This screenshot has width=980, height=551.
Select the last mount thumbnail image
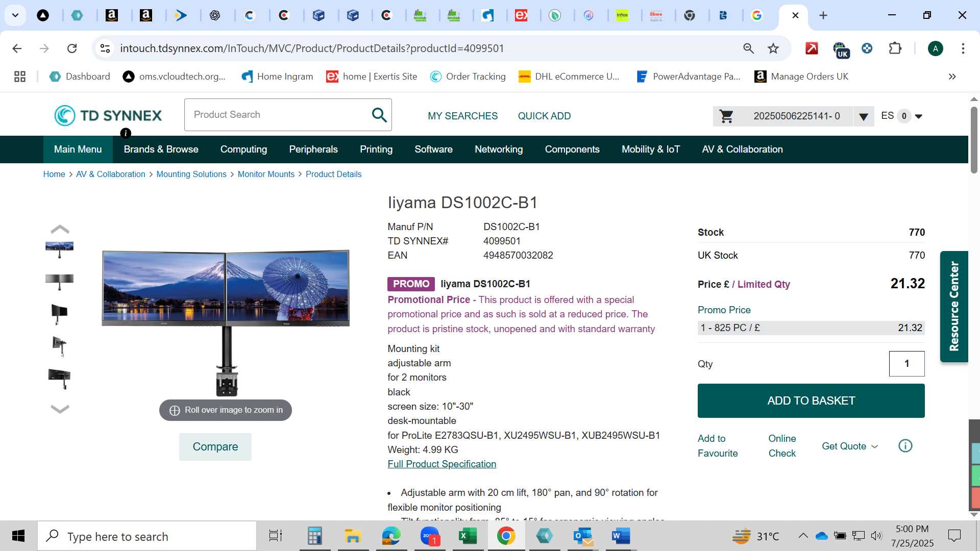60,378
